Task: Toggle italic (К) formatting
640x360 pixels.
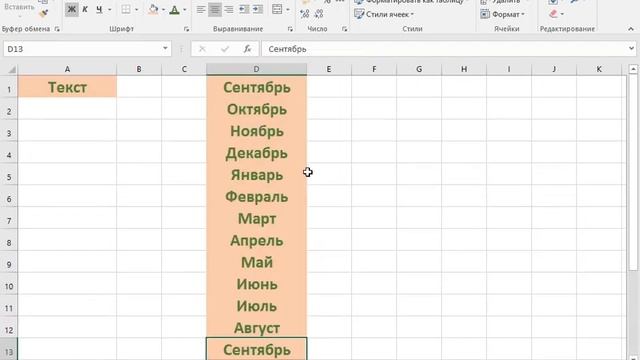Action: 85,9
